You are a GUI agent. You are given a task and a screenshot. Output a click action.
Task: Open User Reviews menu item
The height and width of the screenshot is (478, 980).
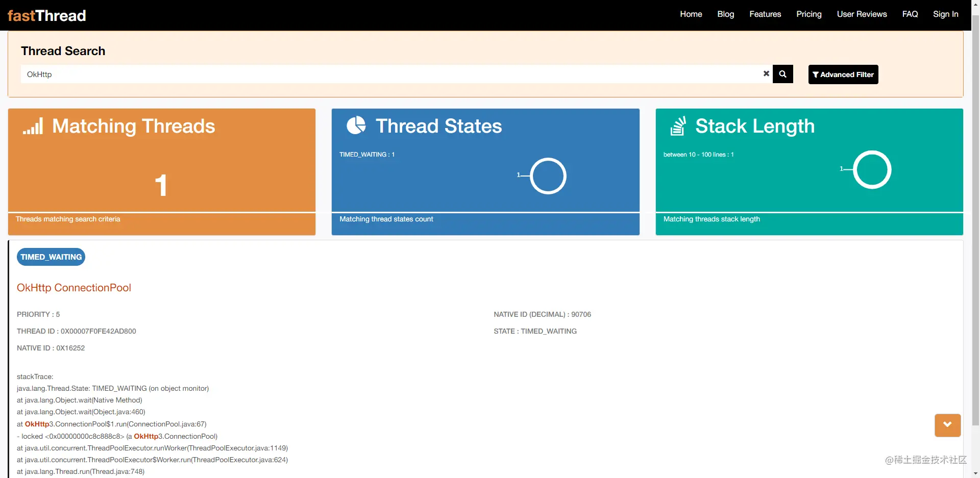click(x=862, y=14)
